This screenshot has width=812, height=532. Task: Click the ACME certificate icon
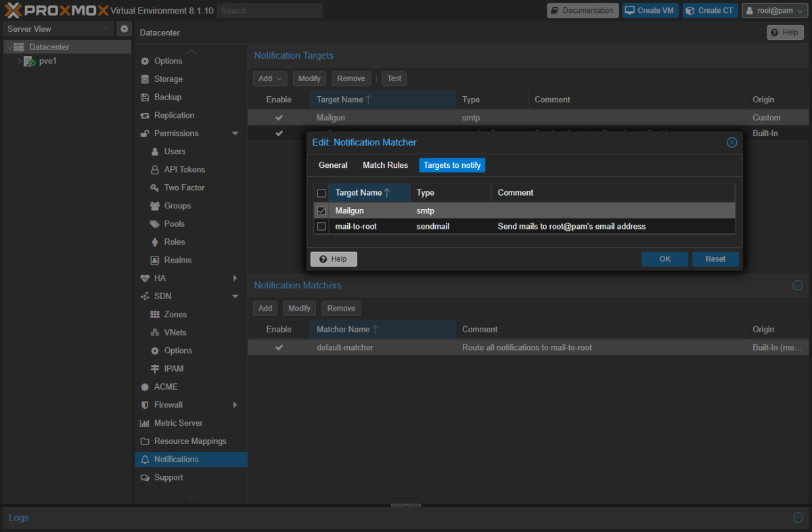tap(145, 387)
